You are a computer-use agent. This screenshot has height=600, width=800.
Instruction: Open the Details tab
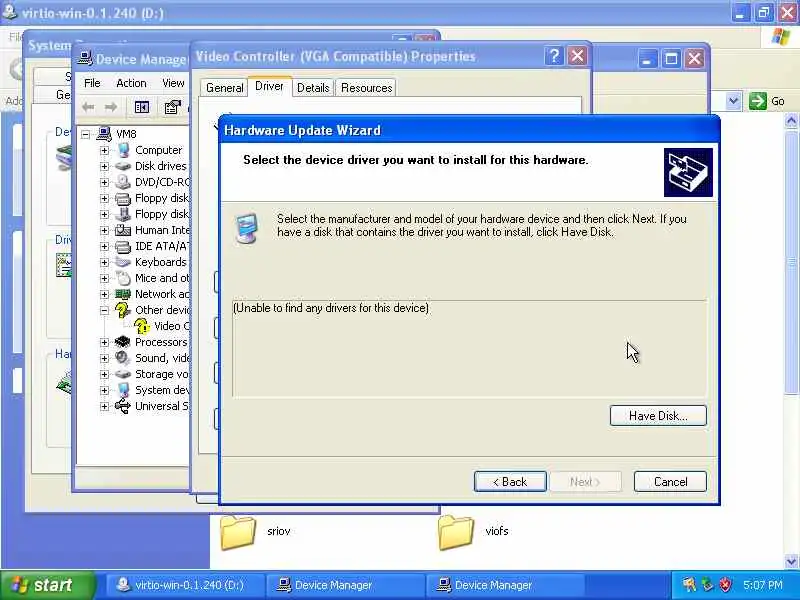click(313, 88)
